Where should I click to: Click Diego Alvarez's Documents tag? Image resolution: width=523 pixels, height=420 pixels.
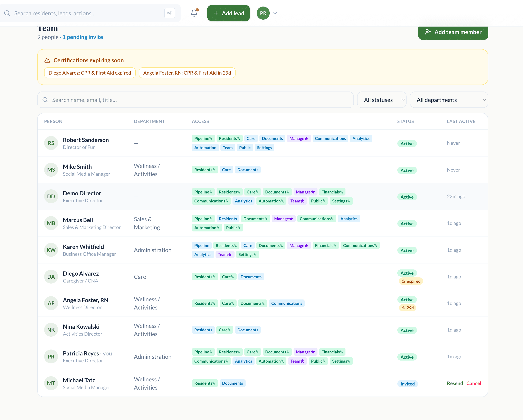click(x=251, y=277)
